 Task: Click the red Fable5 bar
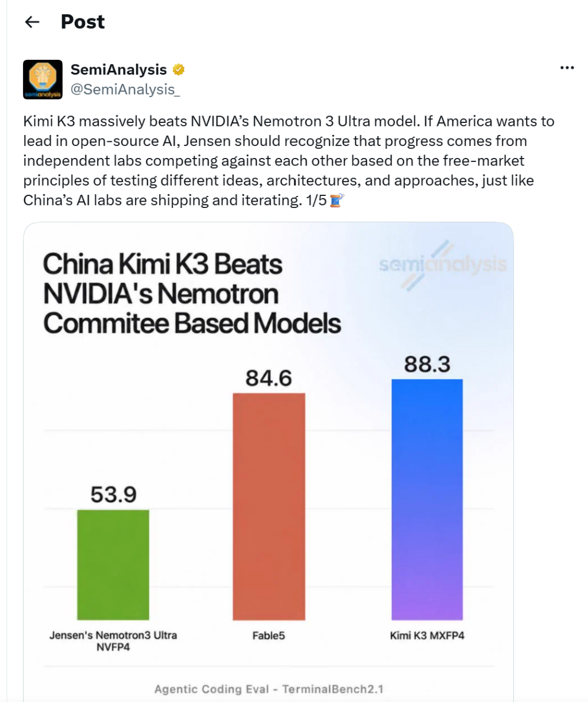[269, 506]
